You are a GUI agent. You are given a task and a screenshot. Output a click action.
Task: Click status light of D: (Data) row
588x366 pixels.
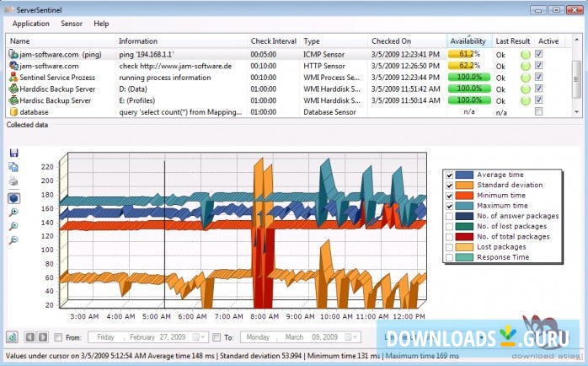click(x=526, y=89)
